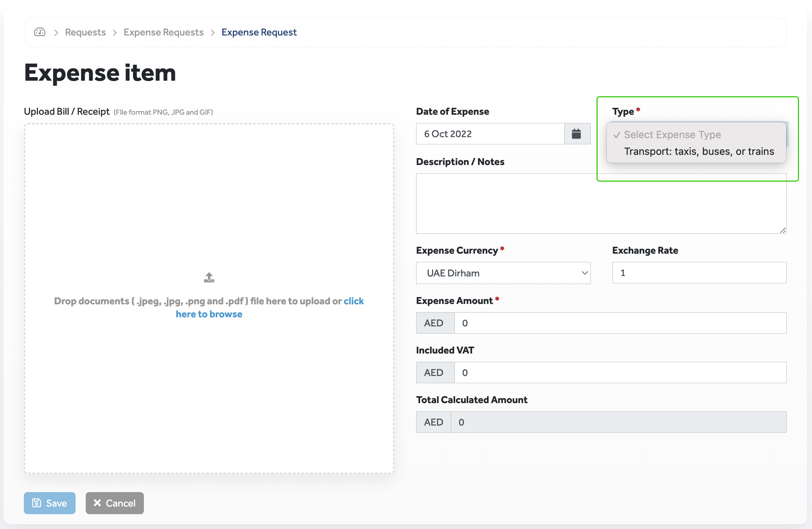Choose Transport: taxis, buses, or trains option
This screenshot has height=529, width=812.
[699, 151]
